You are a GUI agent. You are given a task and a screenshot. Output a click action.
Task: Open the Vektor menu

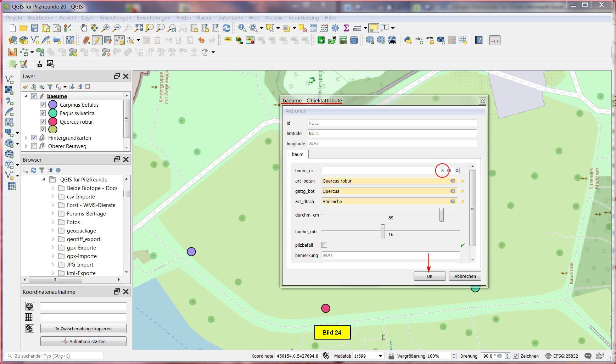[183, 18]
